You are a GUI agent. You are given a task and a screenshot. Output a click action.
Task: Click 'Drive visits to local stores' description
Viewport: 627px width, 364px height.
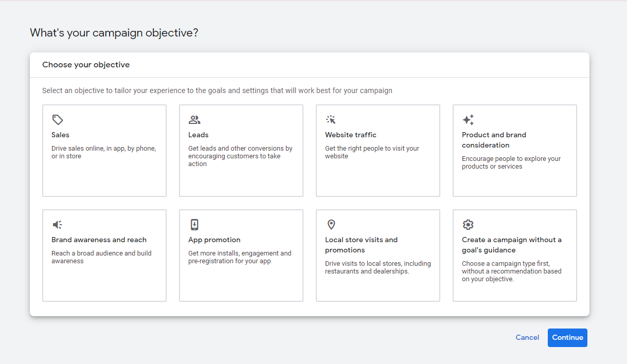[x=378, y=267]
